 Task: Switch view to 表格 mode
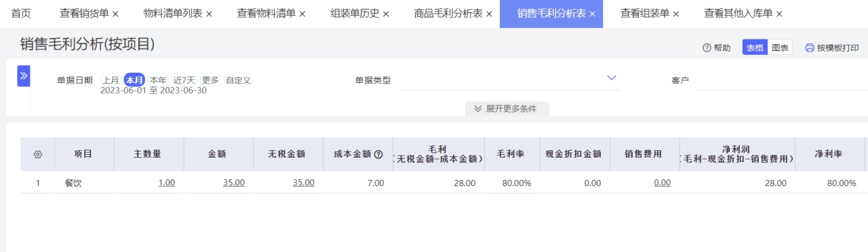coord(755,48)
